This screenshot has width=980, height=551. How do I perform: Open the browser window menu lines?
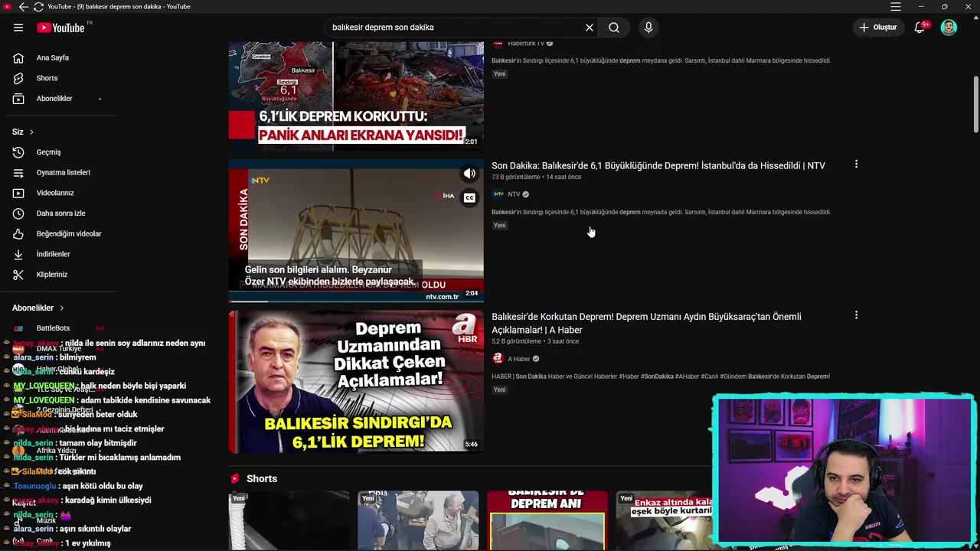[896, 7]
